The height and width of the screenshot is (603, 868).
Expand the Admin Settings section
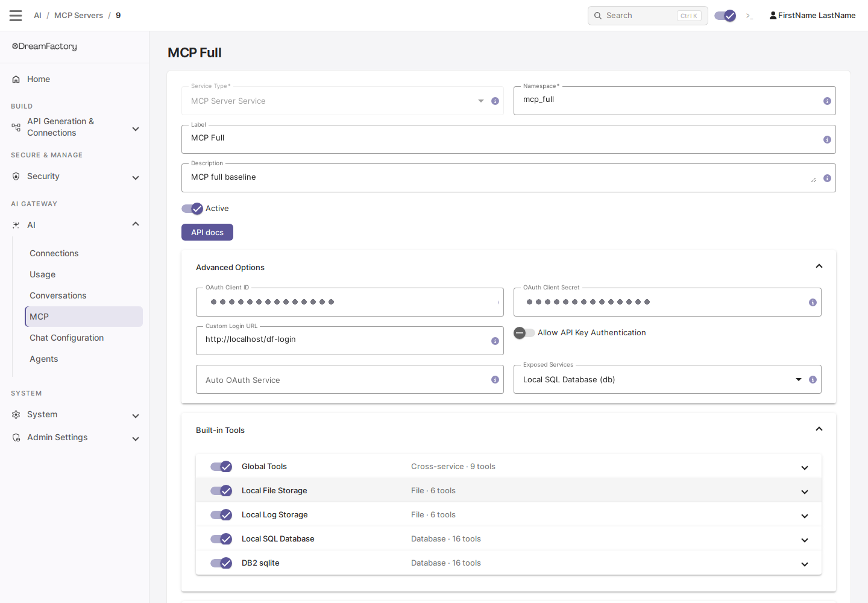(136, 439)
